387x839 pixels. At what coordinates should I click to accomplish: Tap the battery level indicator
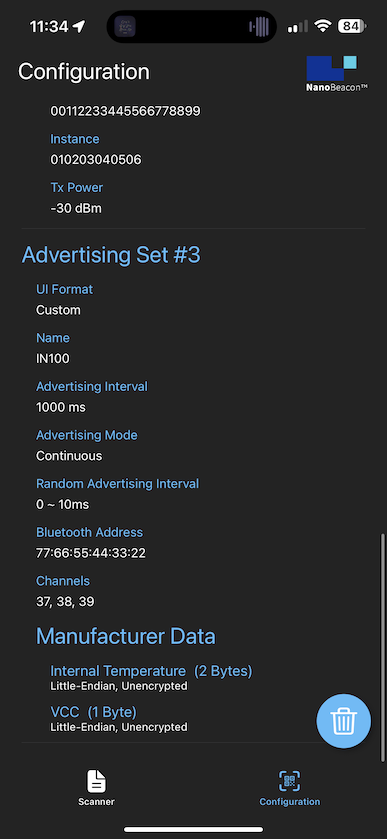pyautogui.click(x=353, y=26)
